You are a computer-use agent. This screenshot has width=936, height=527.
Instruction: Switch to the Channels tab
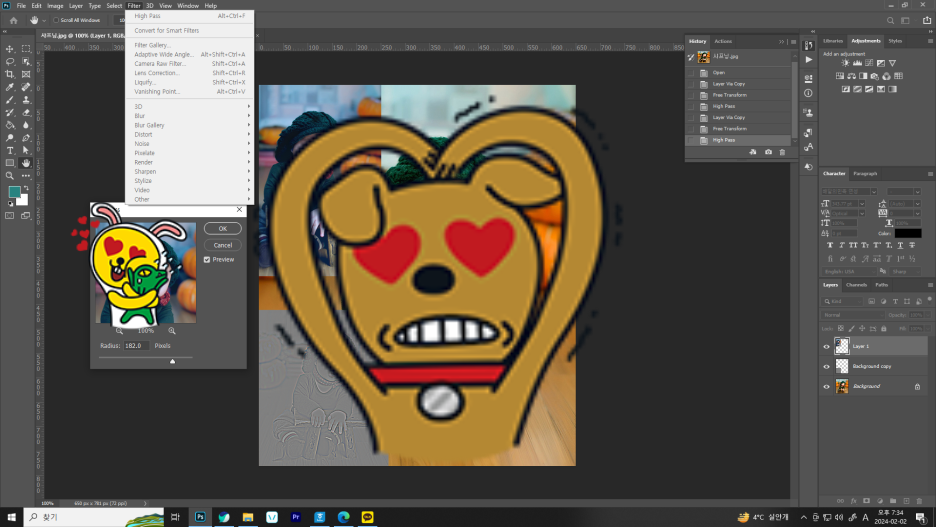pos(857,285)
